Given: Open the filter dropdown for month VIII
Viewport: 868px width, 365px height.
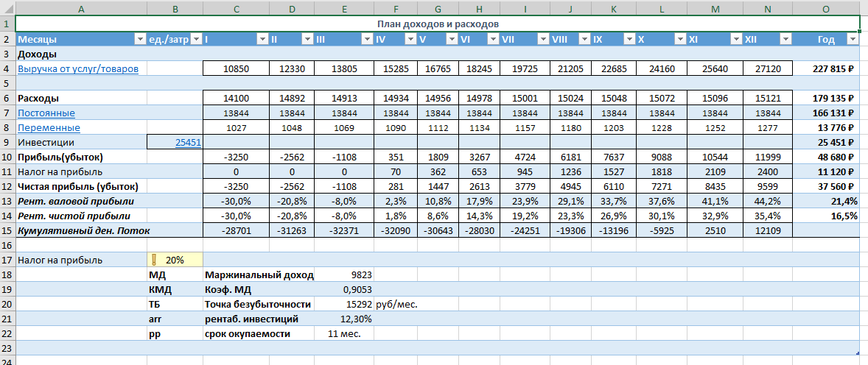Looking at the screenshot, I should [584, 39].
